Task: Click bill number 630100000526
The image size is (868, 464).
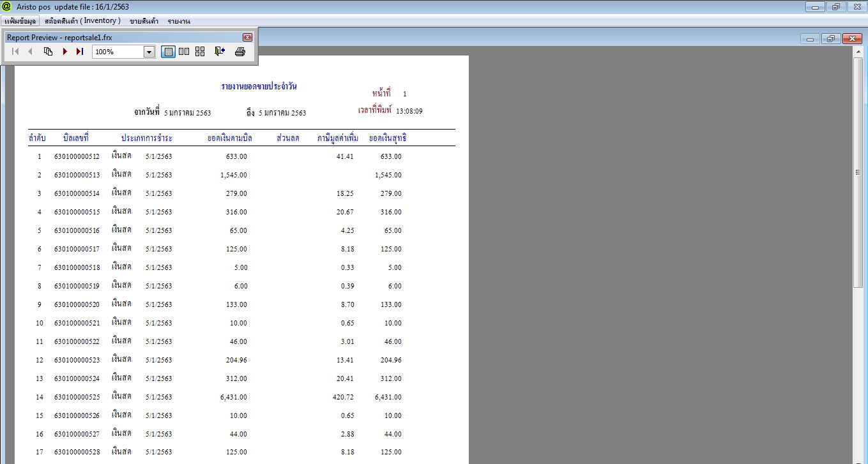Action: [x=77, y=415]
